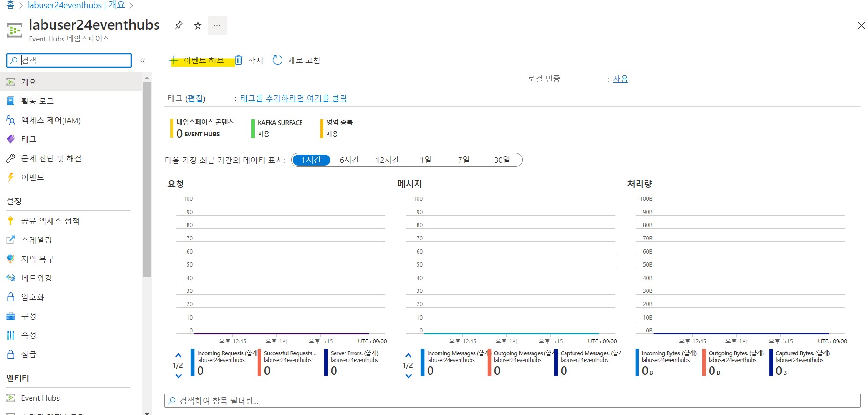Viewport: 868px width, 415px height.
Task: Click the Outgoing Messages legend item
Action: [x=521, y=363]
